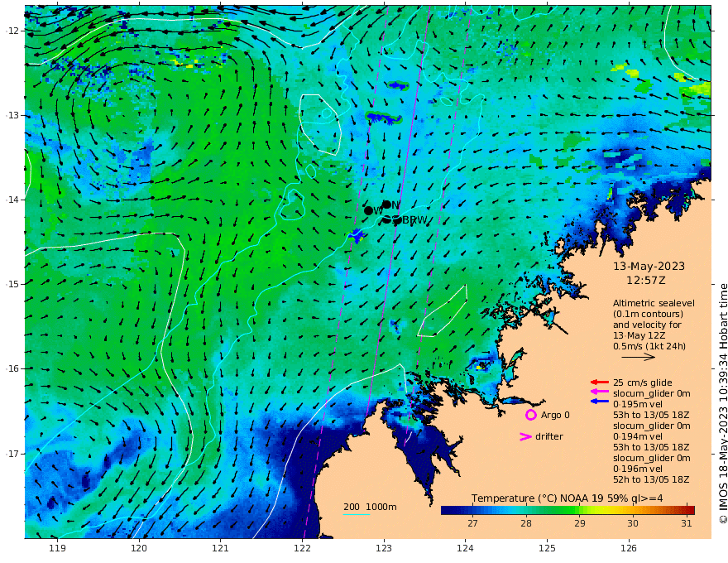The image size is (728, 563).
Task: Click the date label 13-May-2023
Action: coord(649,266)
